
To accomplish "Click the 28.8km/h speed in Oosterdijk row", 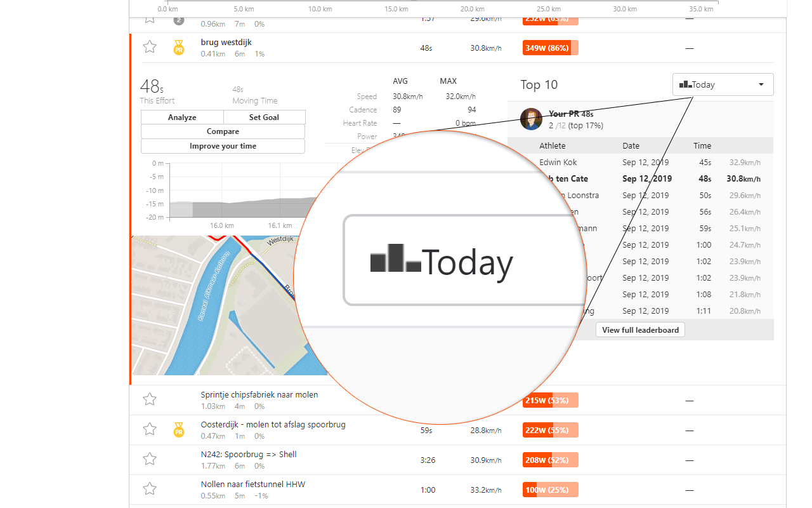I will [x=486, y=430].
